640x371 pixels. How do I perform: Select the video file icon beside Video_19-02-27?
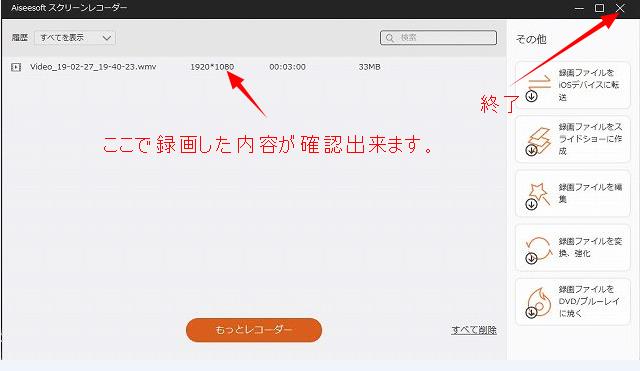click(x=16, y=67)
